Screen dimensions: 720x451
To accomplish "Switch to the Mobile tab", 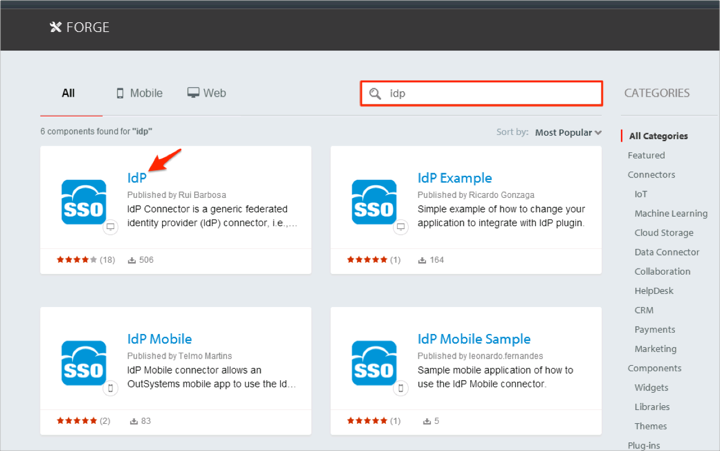I will click(x=139, y=93).
